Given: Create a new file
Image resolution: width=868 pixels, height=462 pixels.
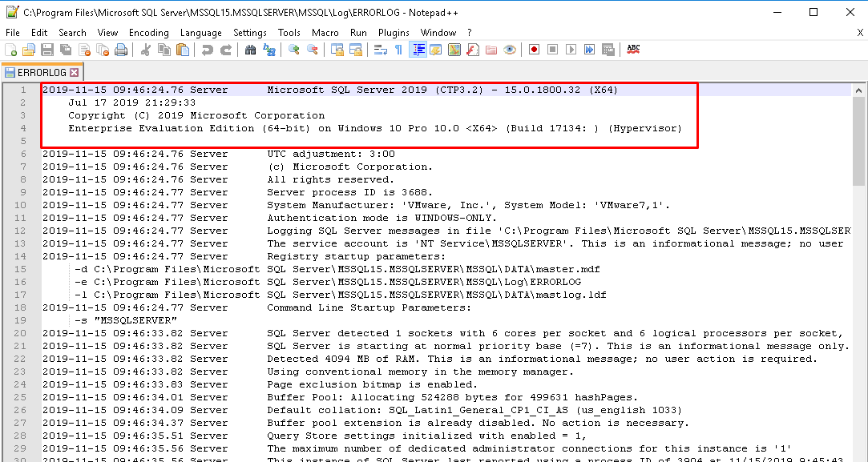Looking at the screenshot, I should click(x=10, y=50).
